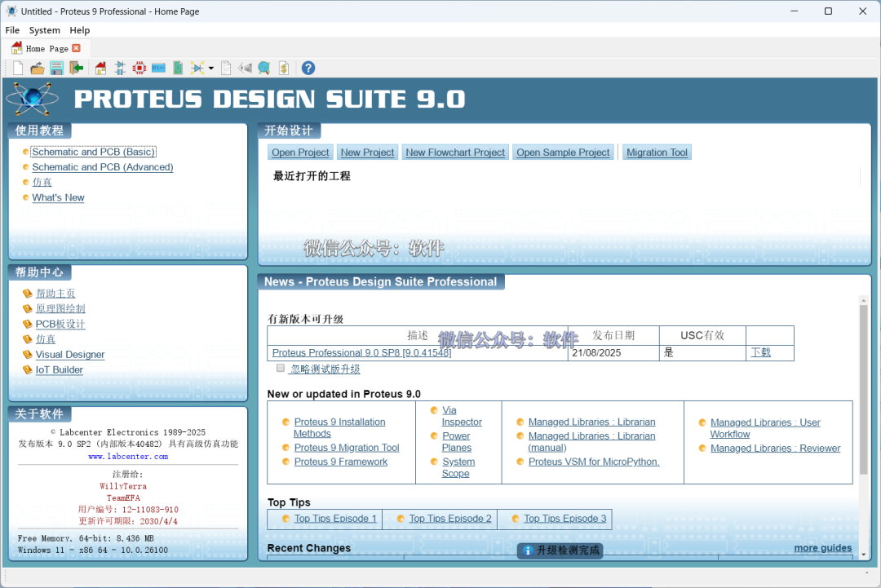Click the New Project toolbar icon
The width and height of the screenshot is (881, 588).
coord(18,68)
